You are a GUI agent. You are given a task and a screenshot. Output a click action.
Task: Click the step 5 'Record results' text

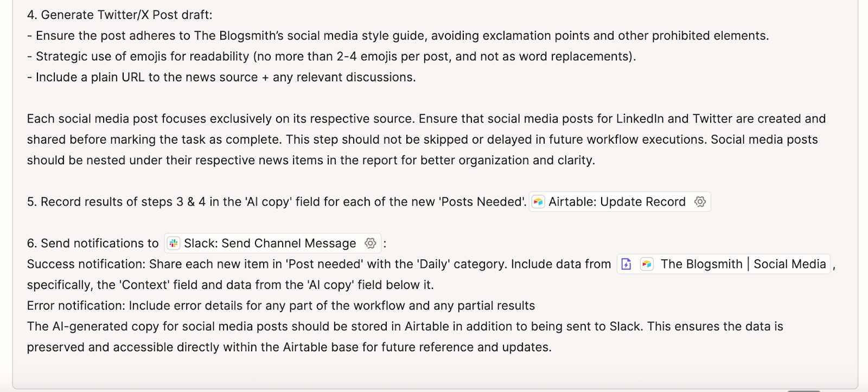(x=277, y=202)
